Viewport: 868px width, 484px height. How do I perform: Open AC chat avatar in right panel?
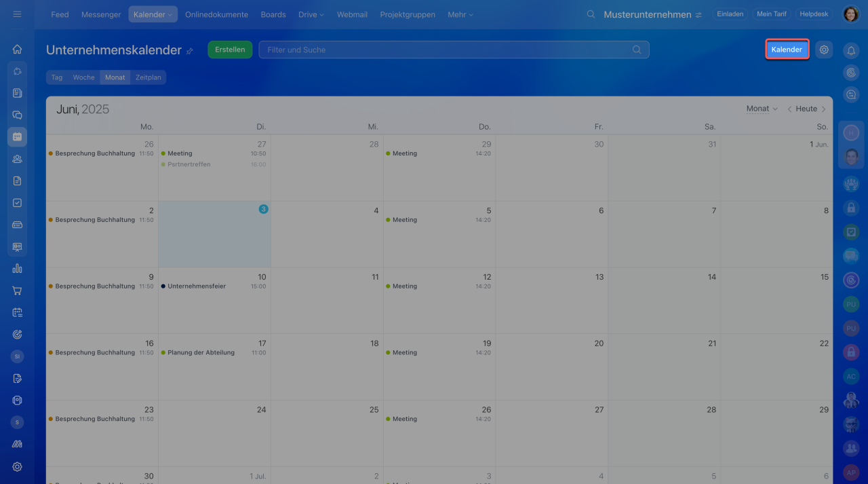[851, 376]
